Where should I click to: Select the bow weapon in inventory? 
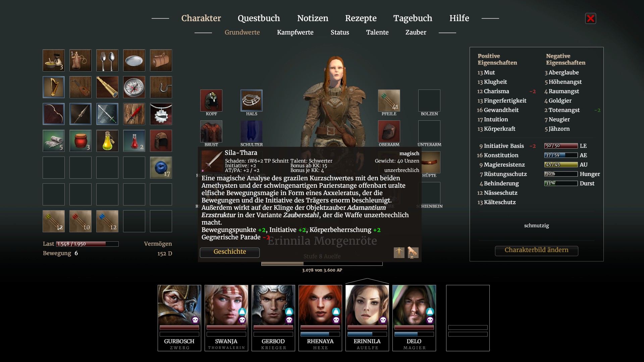[54, 114]
